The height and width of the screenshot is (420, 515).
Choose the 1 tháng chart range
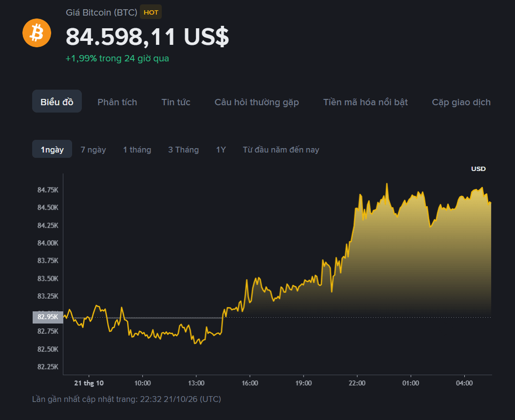pos(137,150)
